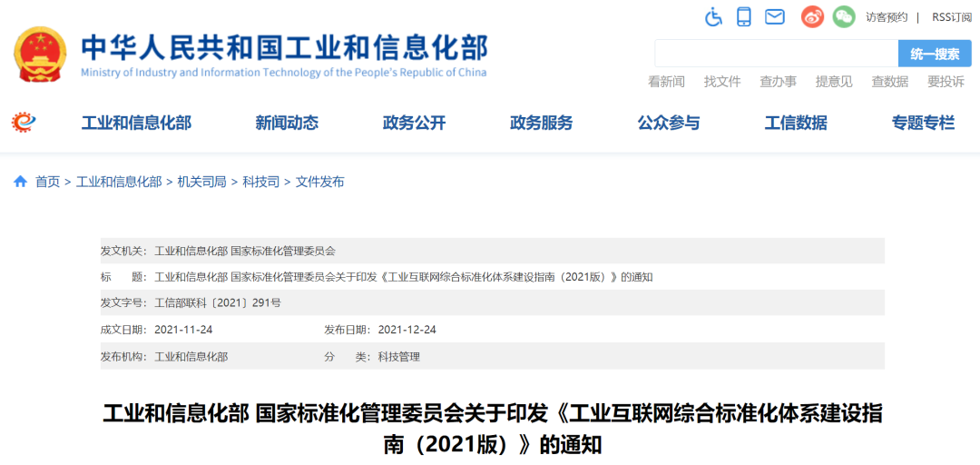The width and height of the screenshot is (980, 465).
Task: Open 政务公开 navigation menu
Action: [414, 123]
